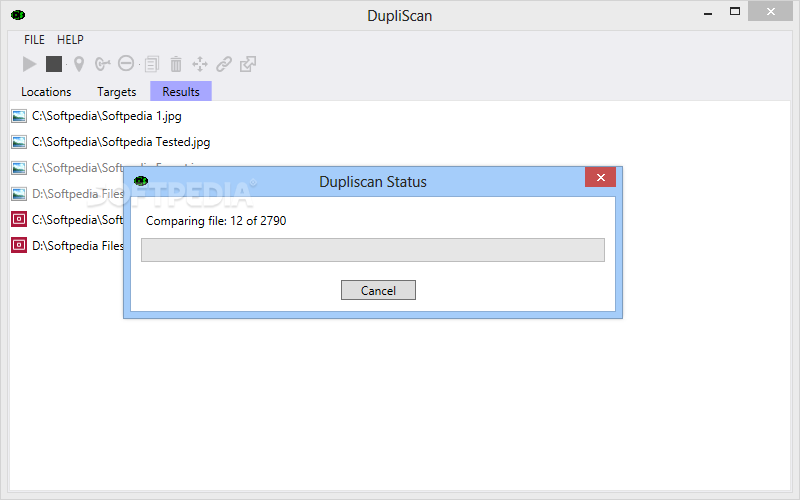The height and width of the screenshot is (500, 800).
Task: Click the comparison progress bar
Action: (x=373, y=250)
